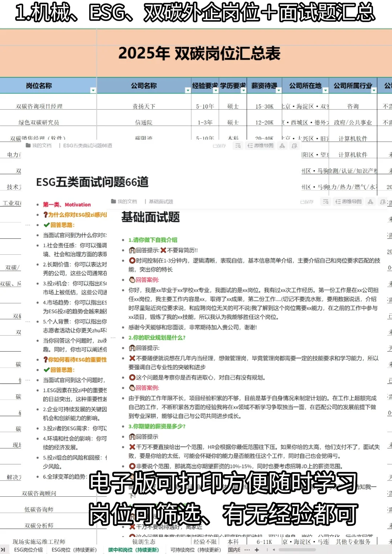Click the first-sheet navigation icon at bottom left
Image resolution: width=392 pixels, height=554 pixels.
3,550
